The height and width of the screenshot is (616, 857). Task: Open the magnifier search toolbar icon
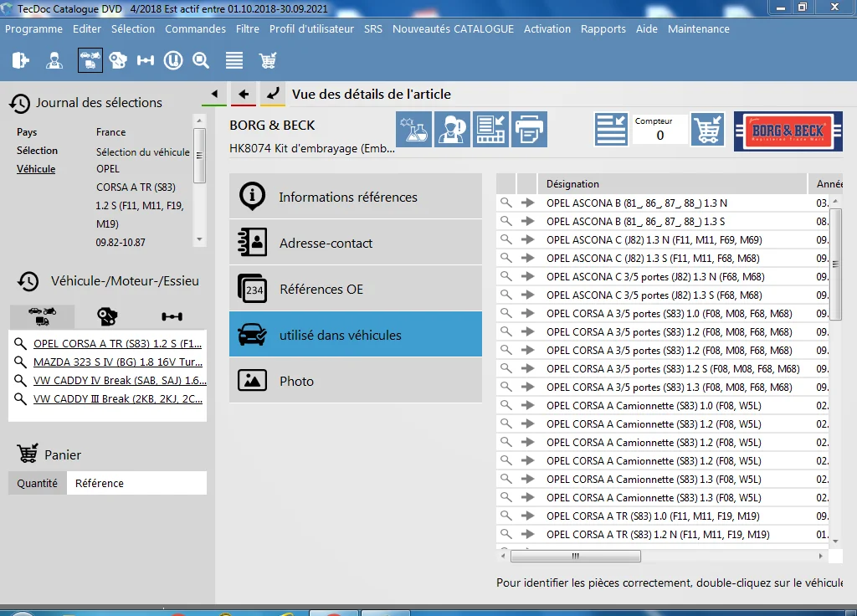pos(201,60)
